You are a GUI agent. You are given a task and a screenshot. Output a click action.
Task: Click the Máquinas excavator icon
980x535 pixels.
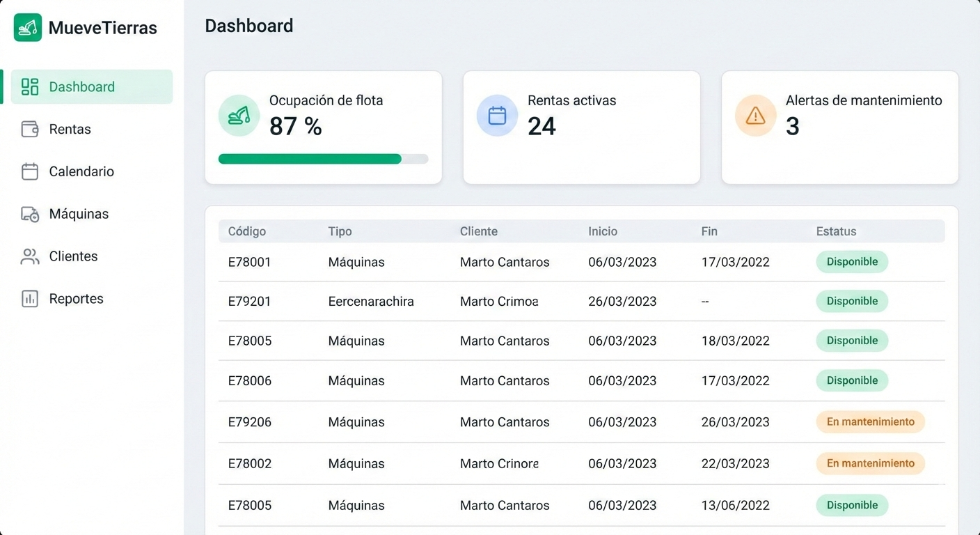pyautogui.click(x=29, y=214)
